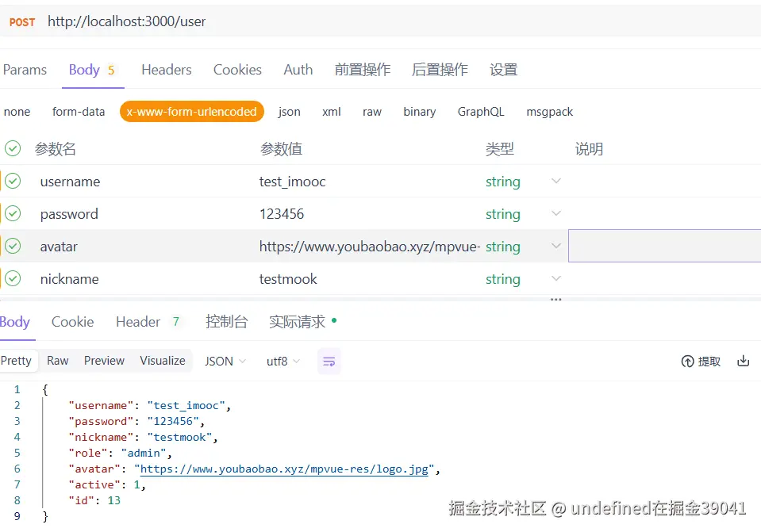Open type dropdown for password row
Screen dimensions: 761x532
tap(556, 213)
